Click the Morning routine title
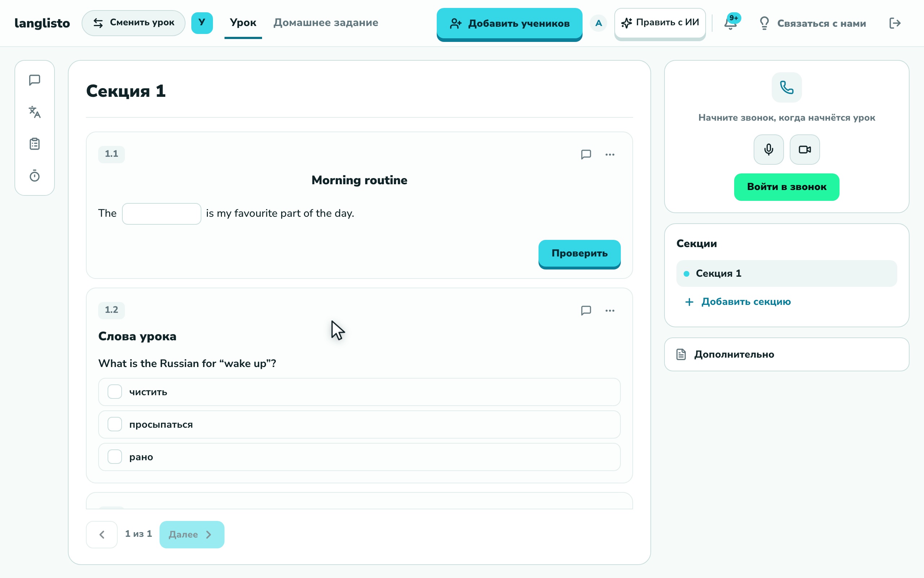The width and height of the screenshot is (924, 578). pyautogui.click(x=359, y=180)
